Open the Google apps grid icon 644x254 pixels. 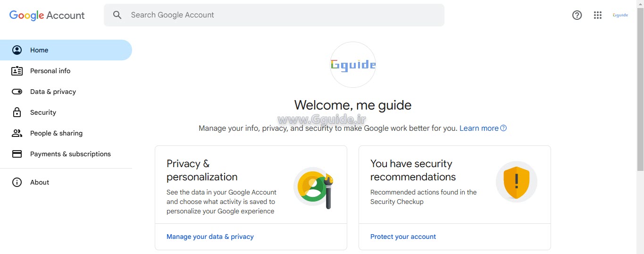pyautogui.click(x=598, y=15)
